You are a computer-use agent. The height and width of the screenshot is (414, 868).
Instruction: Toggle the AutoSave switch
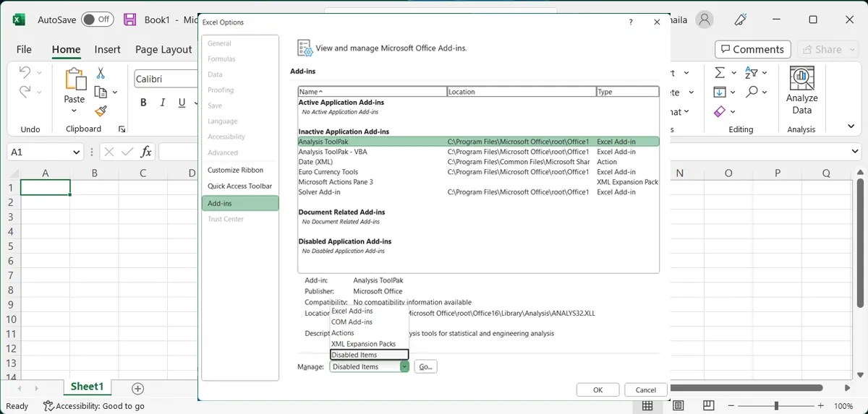(x=97, y=20)
